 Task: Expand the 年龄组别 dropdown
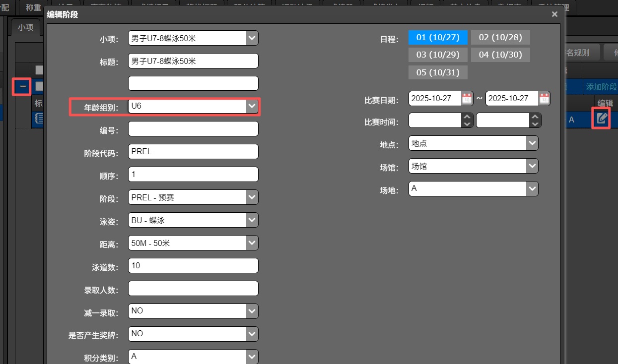[252, 106]
